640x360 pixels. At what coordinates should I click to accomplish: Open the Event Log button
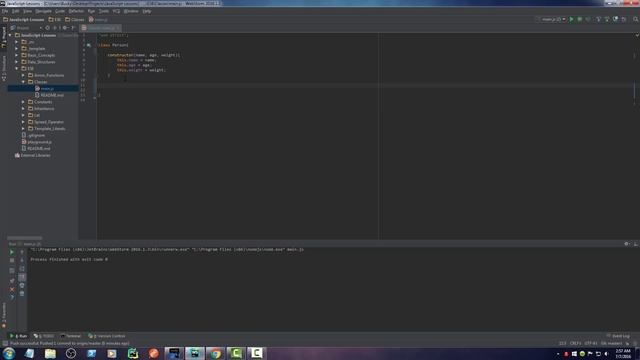tap(618, 336)
